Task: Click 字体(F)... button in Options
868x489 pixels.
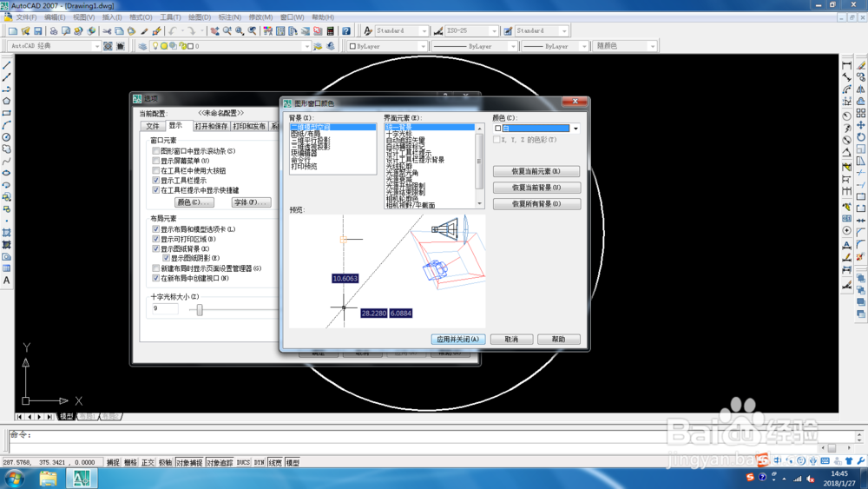Action: 251,202
